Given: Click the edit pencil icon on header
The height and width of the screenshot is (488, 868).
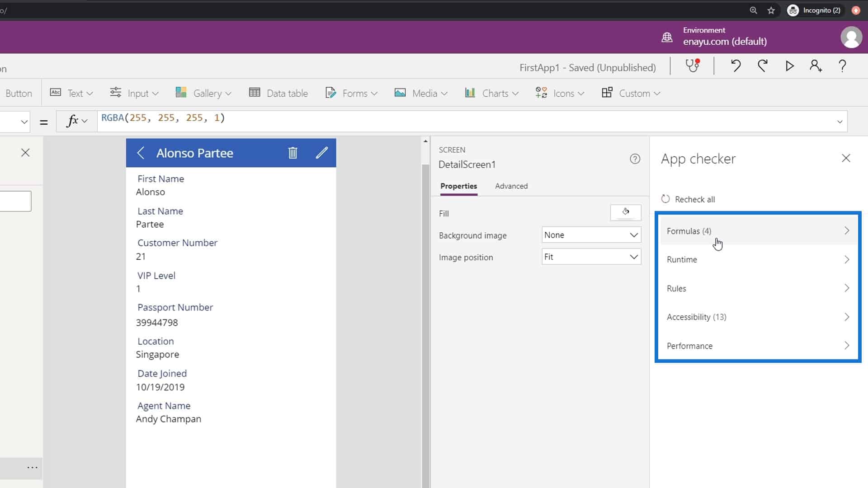Looking at the screenshot, I should coord(321,153).
